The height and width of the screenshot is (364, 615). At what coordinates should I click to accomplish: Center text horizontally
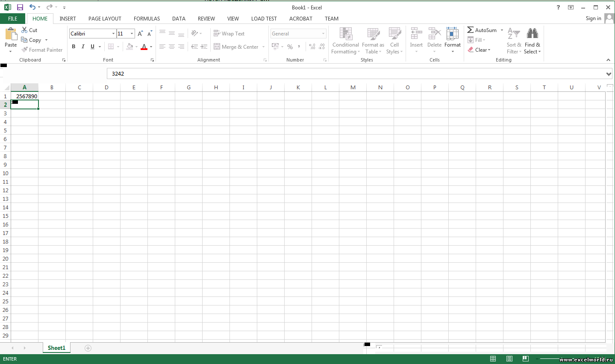tap(172, 47)
